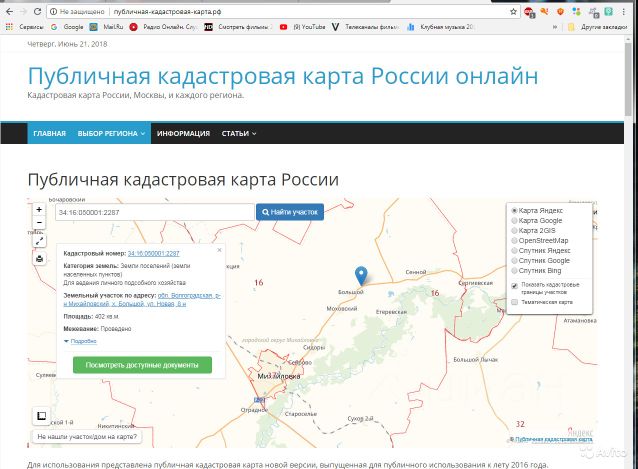This screenshot has height=469, width=638.
Task: Click the print map icon
Action: coord(39,259)
